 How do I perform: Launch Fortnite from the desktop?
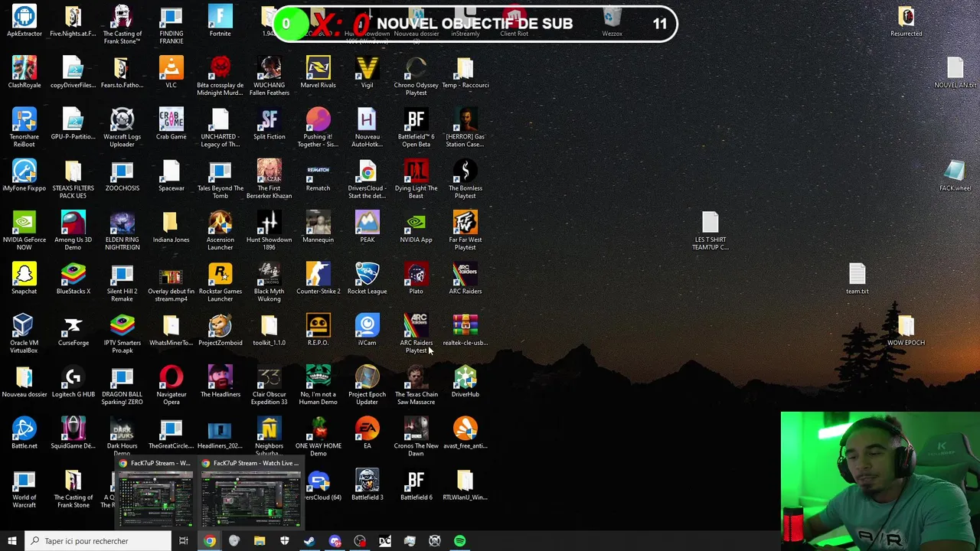(220, 21)
